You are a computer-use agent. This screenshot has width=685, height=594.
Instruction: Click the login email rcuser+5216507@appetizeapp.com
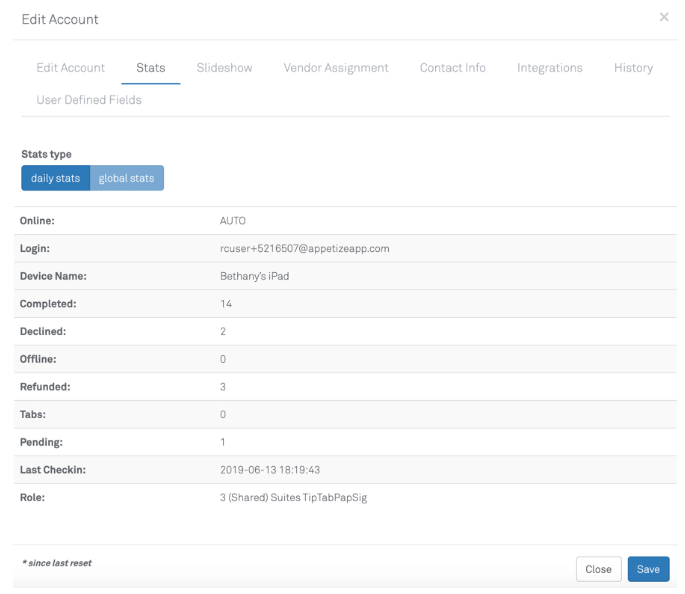point(304,248)
